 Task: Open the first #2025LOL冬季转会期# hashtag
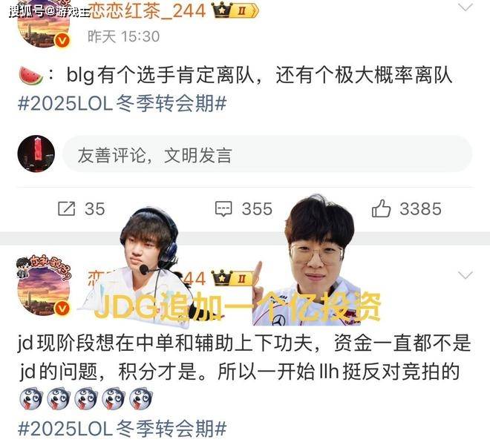click(x=122, y=103)
